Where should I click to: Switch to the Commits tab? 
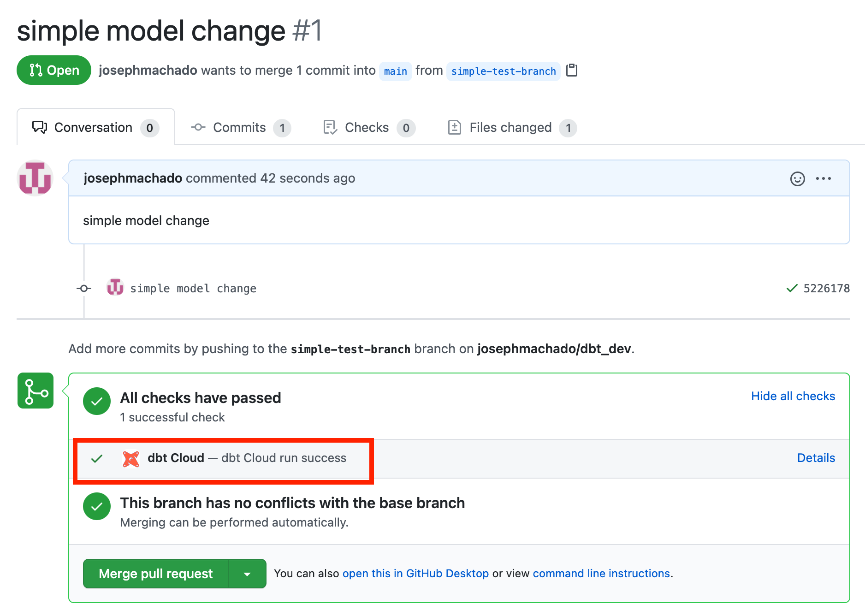240,128
